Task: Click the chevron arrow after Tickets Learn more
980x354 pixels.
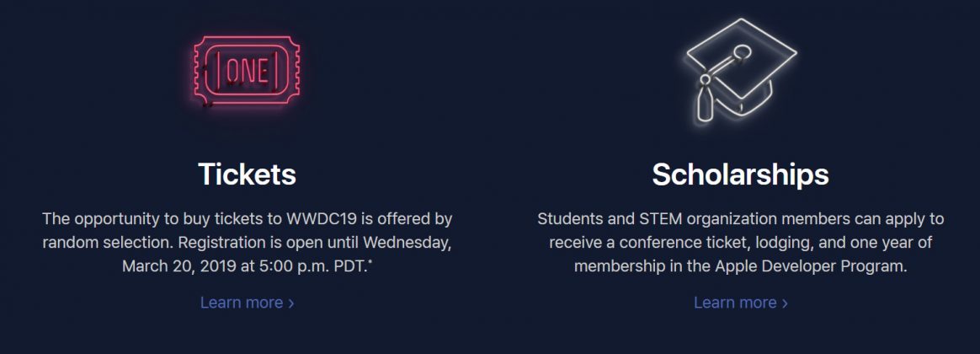Action: point(291,303)
